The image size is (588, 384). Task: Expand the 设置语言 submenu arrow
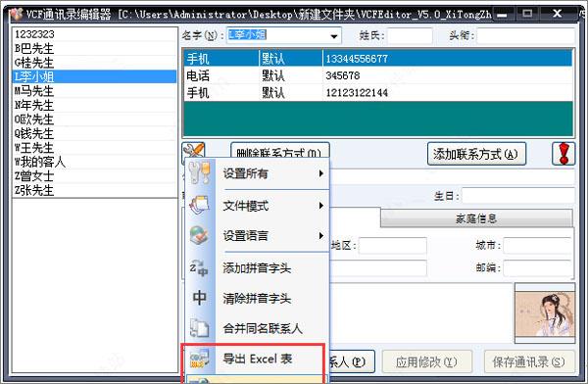(x=321, y=236)
